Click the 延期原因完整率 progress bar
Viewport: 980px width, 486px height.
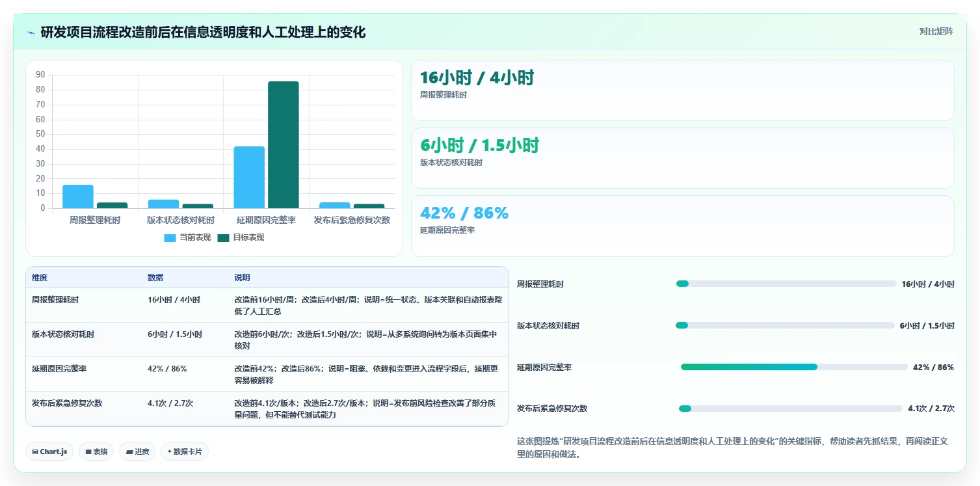pyautogui.click(x=794, y=367)
